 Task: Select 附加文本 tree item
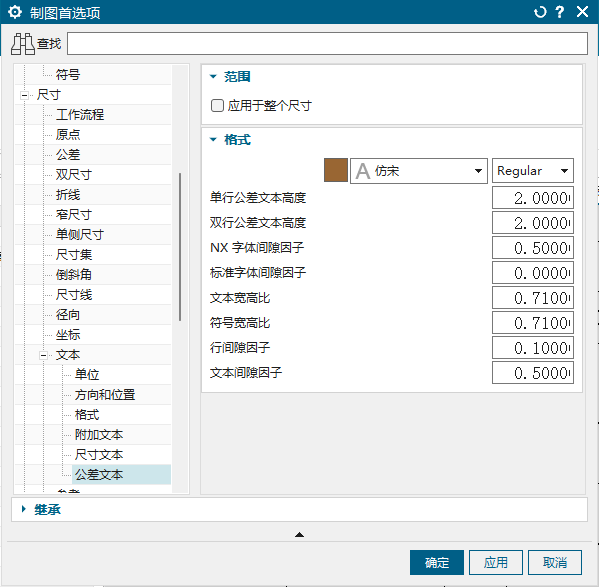[x=99, y=435]
